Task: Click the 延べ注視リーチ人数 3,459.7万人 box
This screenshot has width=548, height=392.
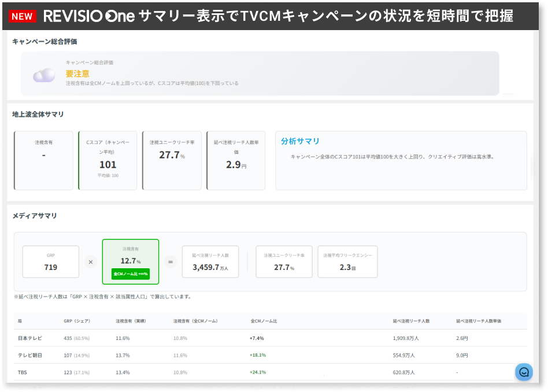Action: [x=210, y=262]
